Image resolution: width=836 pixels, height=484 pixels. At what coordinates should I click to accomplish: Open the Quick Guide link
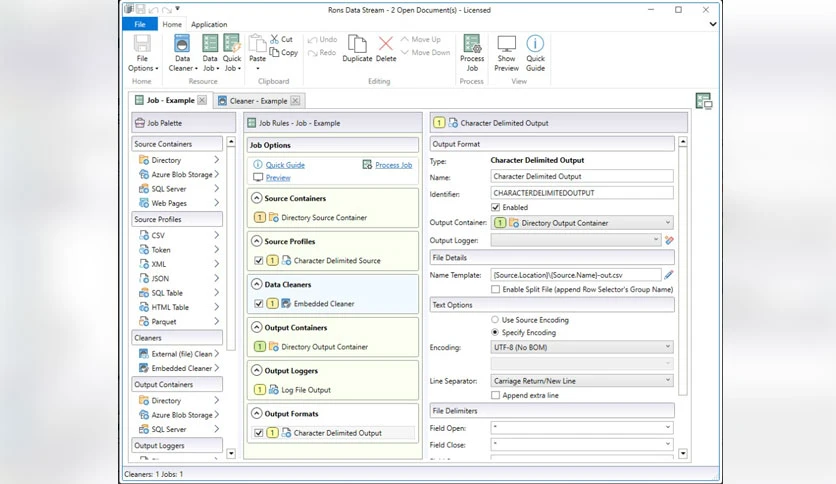coord(285,165)
